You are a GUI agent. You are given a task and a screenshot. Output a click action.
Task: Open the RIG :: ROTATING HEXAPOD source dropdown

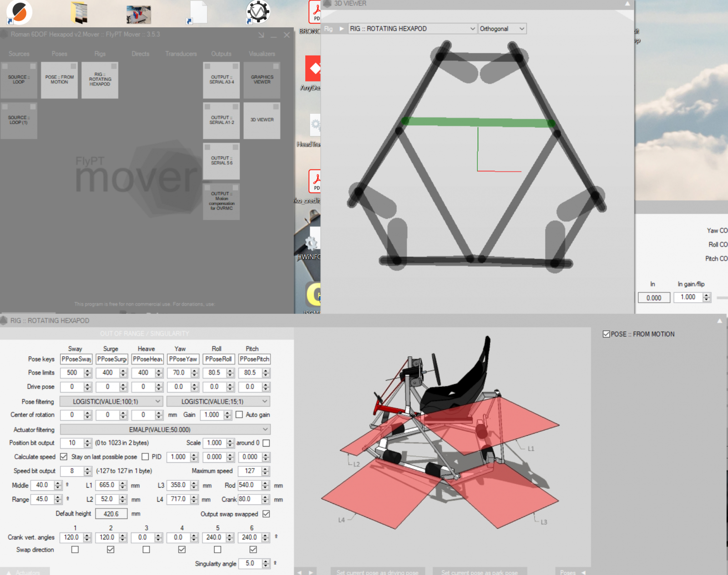click(412, 29)
